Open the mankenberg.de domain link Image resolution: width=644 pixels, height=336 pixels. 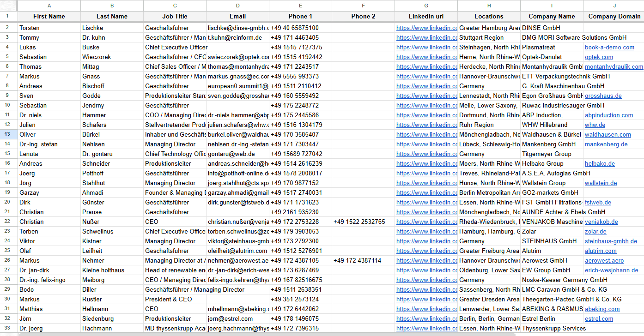(x=606, y=144)
